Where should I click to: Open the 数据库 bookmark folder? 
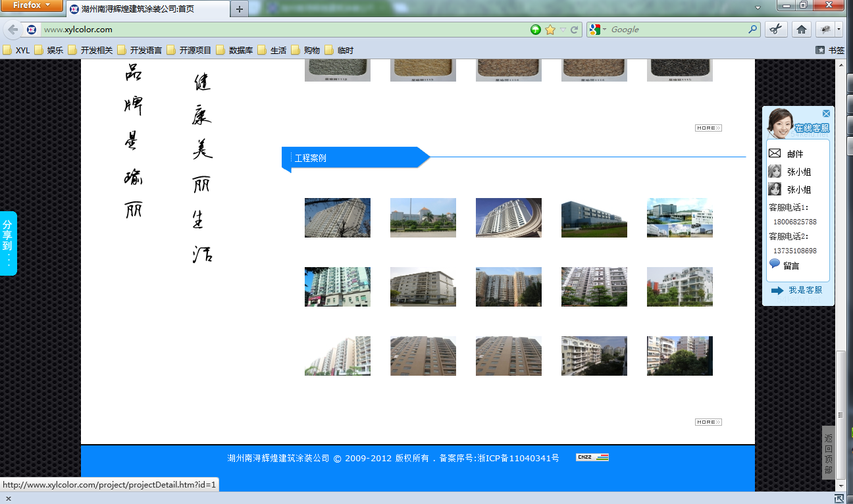(235, 50)
